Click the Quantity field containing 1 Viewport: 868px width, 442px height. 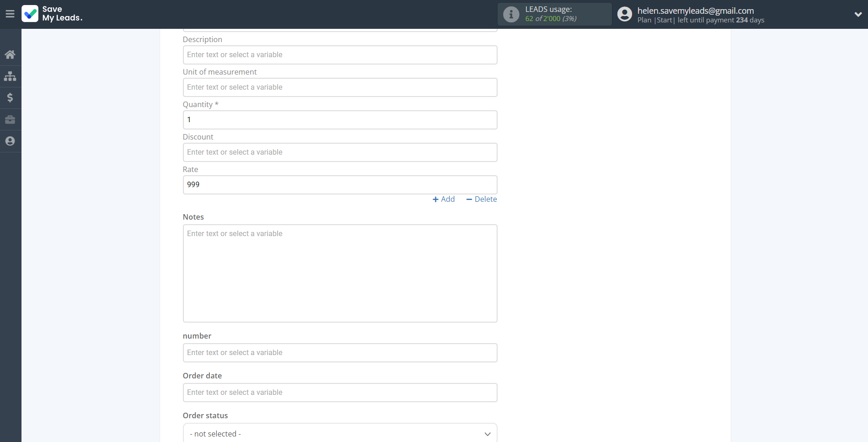[x=340, y=120]
